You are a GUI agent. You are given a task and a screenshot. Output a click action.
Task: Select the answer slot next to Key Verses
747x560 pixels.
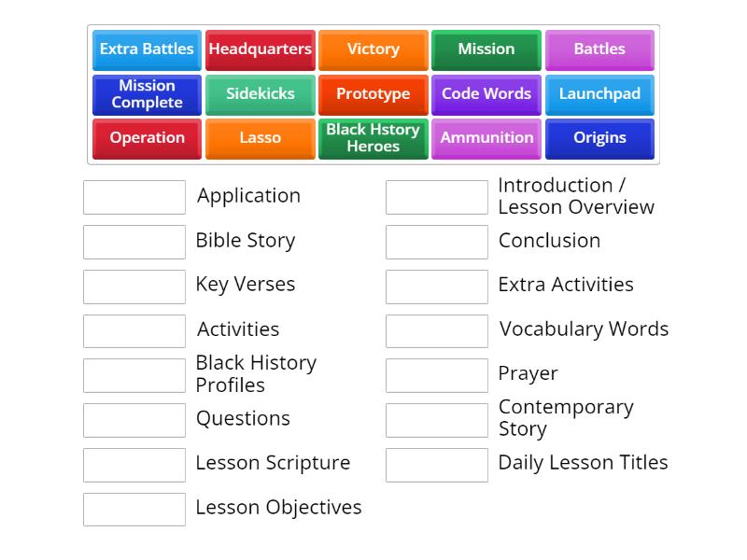134,287
